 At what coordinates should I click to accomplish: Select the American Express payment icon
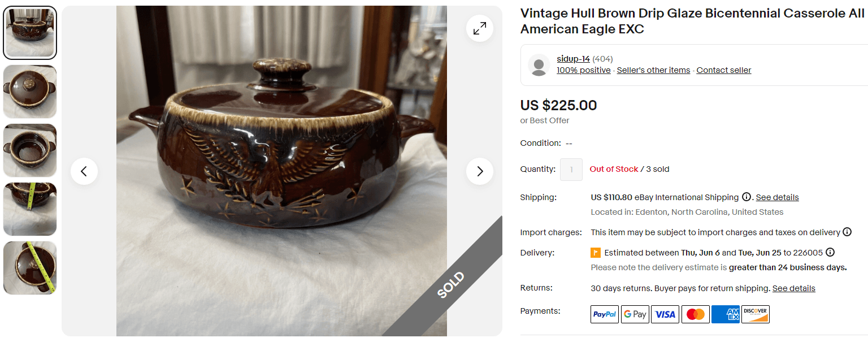click(x=726, y=314)
